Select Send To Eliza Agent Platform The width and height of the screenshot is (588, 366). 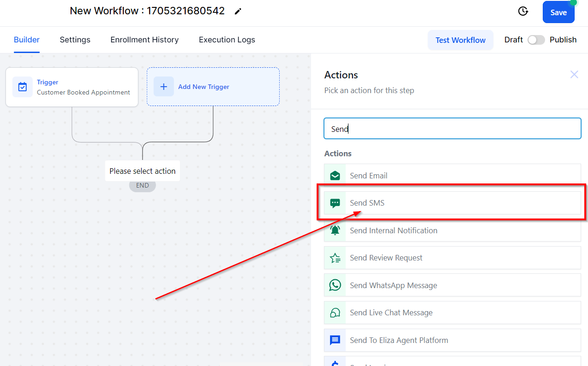[452, 340]
